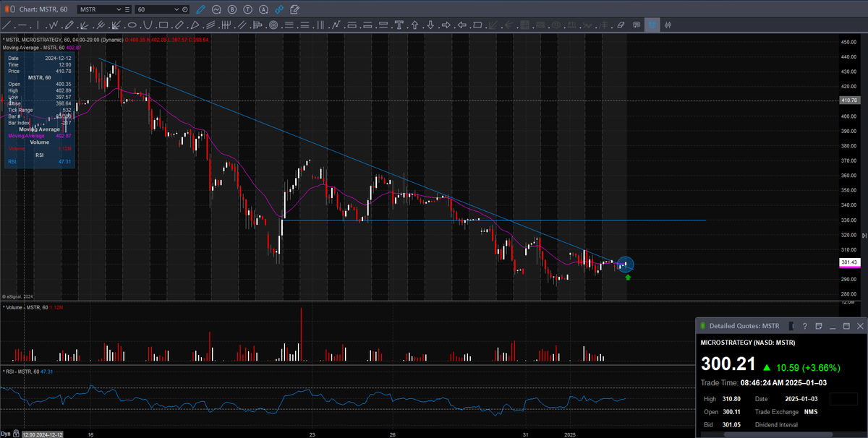The height and width of the screenshot is (438, 868).
Task: Open the 60 interval dropdown
Action: [176, 9]
